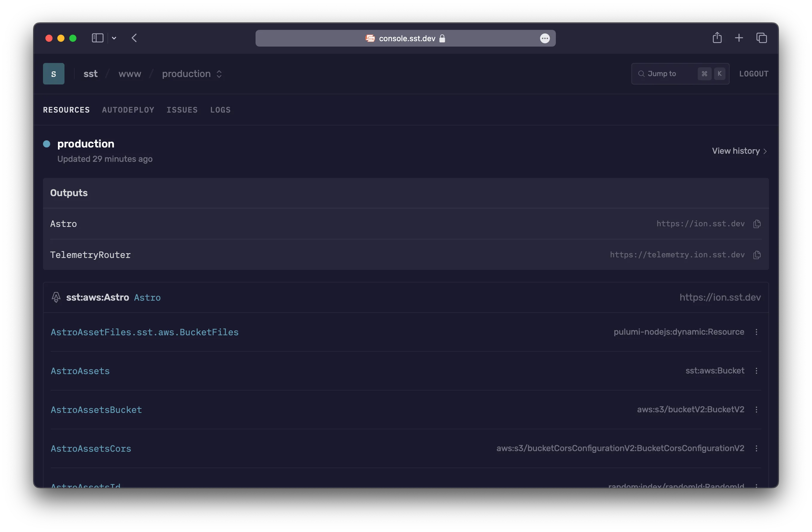Open options menu for AstroAssetsBucket row
The image size is (812, 532).
(x=756, y=410)
